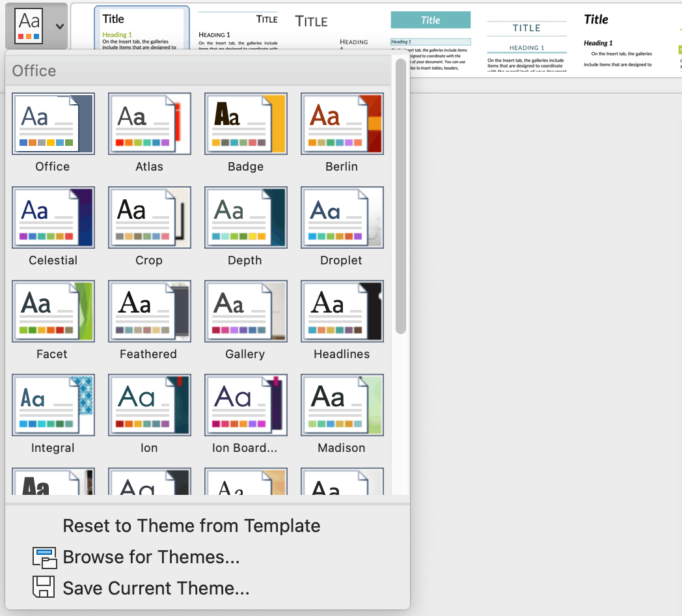The image size is (682, 616).
Task: Select the Crop theme
Action: tap(149, 217)
